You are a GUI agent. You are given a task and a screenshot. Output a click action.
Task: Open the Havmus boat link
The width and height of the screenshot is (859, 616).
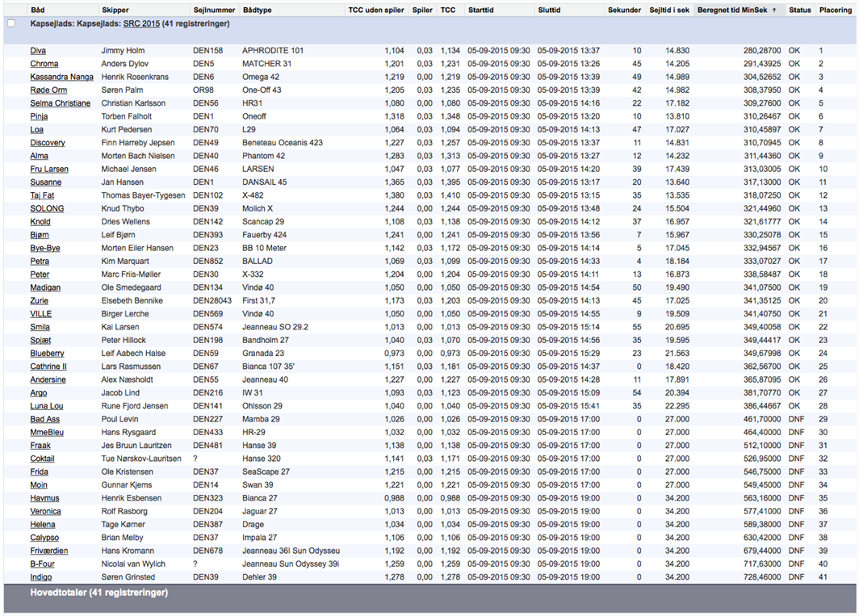pos(44,497)
